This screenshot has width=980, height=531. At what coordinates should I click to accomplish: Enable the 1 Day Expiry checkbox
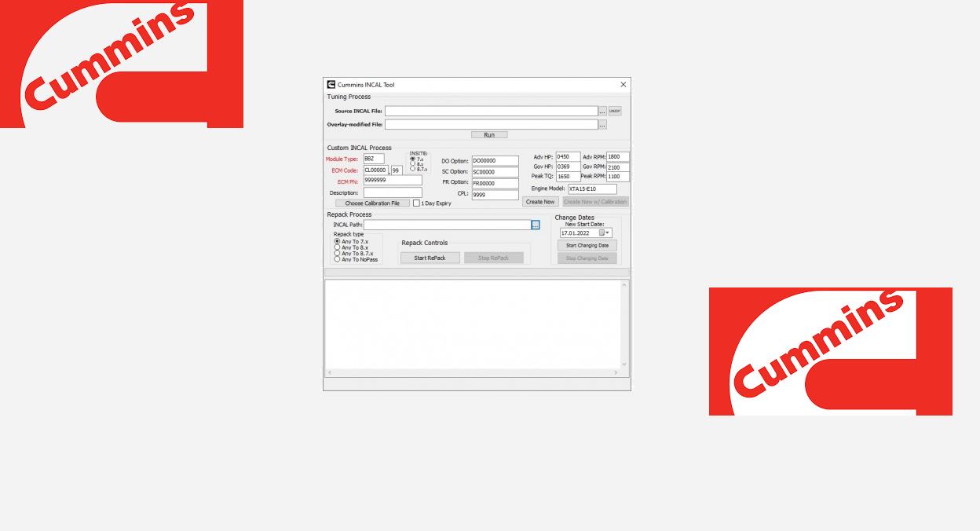[416, 203]
